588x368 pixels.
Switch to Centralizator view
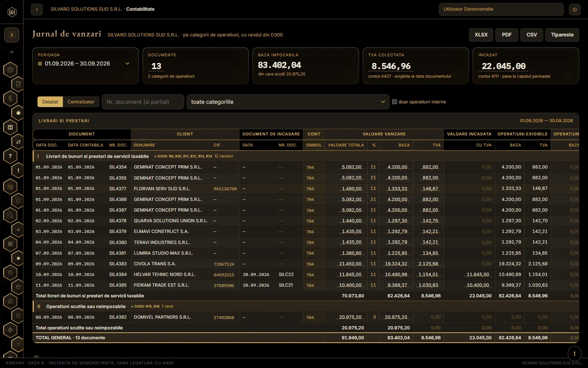coord(81,102)
